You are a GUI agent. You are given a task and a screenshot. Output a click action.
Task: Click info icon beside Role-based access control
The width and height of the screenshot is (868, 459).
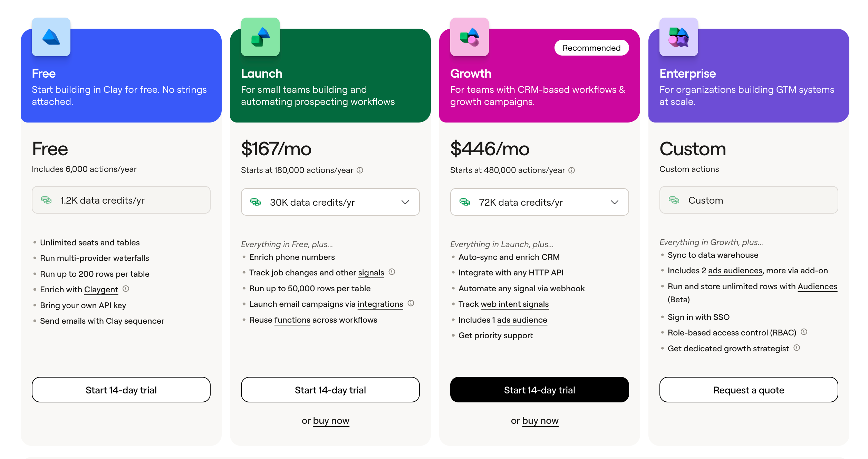tap(804, 332)
